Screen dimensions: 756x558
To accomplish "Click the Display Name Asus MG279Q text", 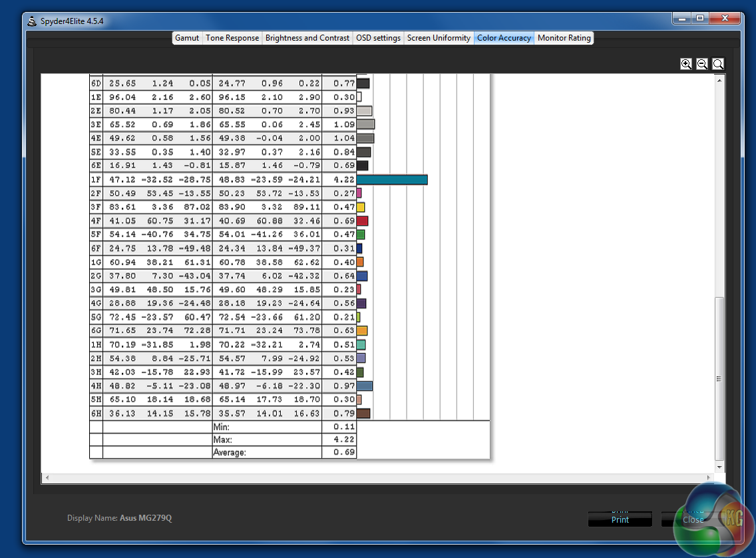I will 120,518.
